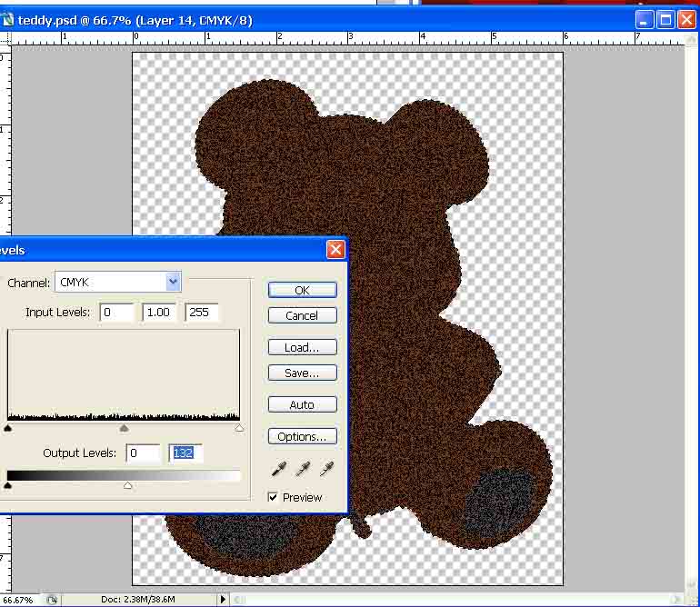Click the gray midtone input slider triangle
The width and height of the screenshot is (700, 607).
(x=124, y=428)
